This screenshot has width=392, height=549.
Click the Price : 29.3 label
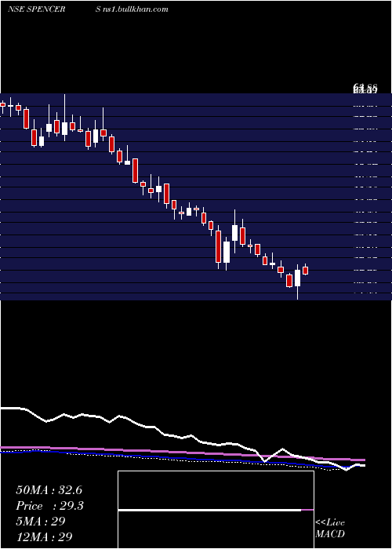49,506
